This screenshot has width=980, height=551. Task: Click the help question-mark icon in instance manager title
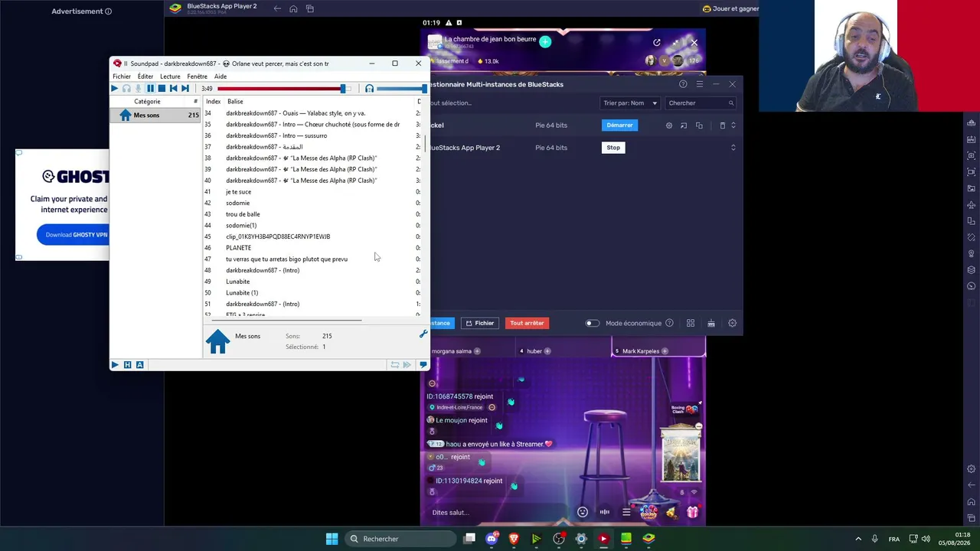(x=683, y=84)
